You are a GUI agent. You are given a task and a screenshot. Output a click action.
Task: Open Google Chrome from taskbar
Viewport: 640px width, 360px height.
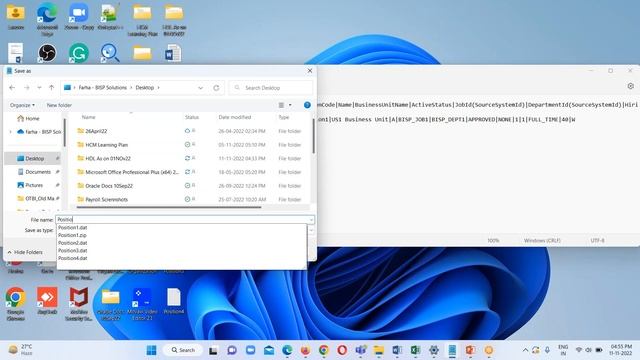(x=324, y=350)
